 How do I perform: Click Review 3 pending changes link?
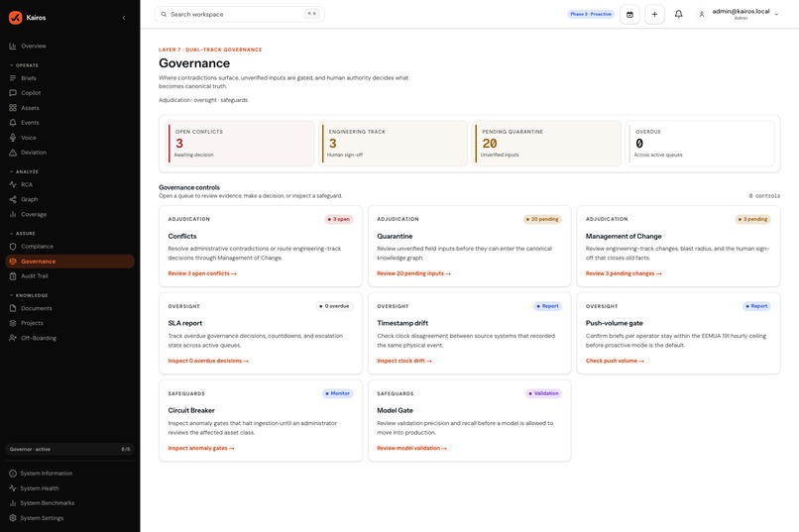click(x=624, y=273)
